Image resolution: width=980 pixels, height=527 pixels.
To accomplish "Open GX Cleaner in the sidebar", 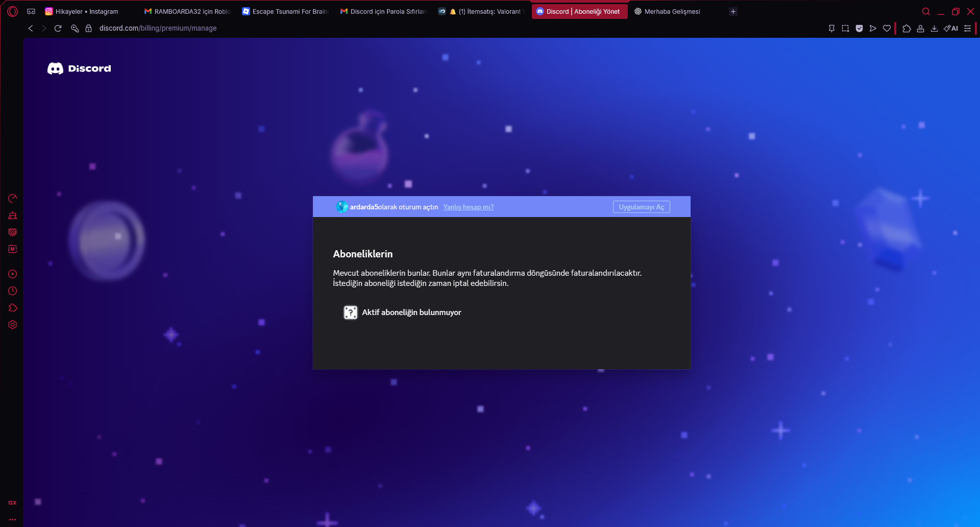I will point(13,215).
